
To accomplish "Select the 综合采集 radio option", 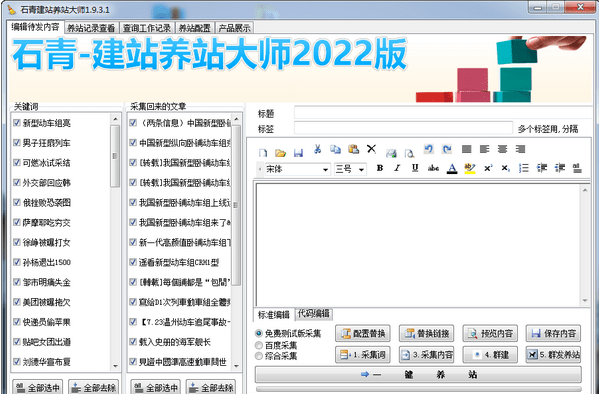I will pyautogui.click(x=259, y=356).
